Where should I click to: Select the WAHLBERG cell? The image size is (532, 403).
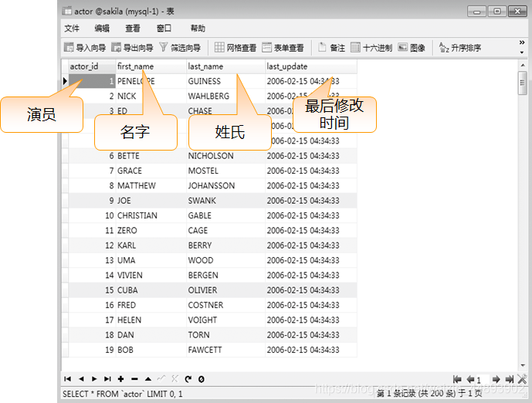tap(225, 97)
